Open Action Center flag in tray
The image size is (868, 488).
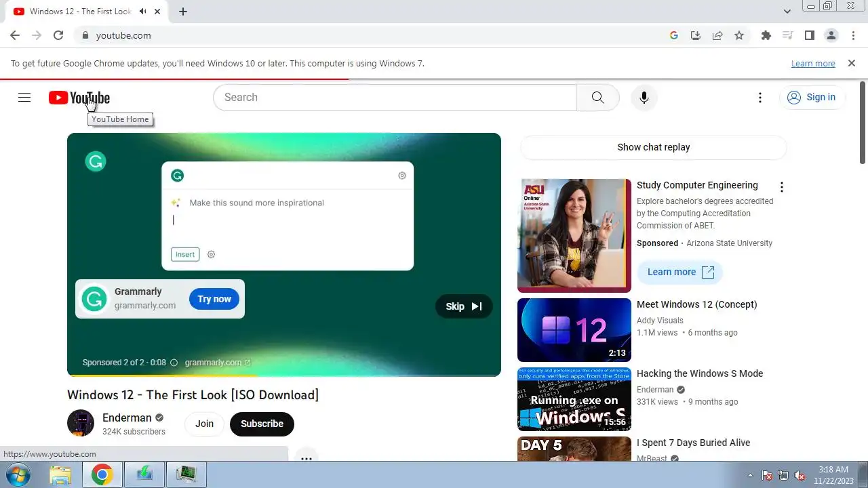click(x=767, y=475)
